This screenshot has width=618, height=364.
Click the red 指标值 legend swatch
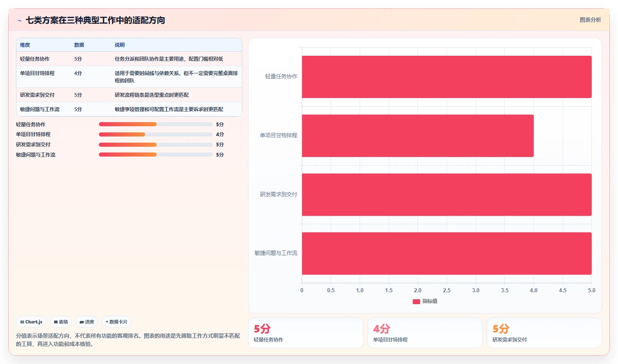tap(416, 301)
